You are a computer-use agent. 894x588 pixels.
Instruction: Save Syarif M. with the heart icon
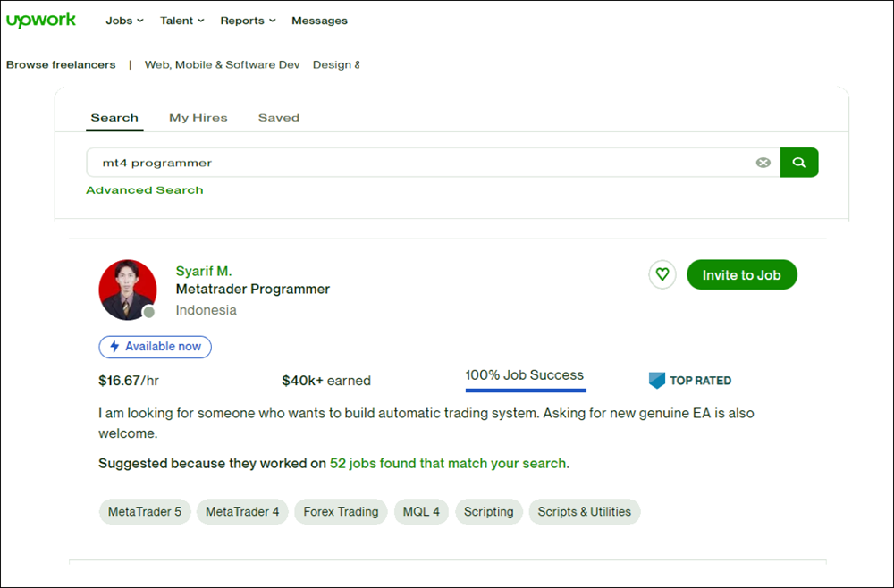coord(662,274)
